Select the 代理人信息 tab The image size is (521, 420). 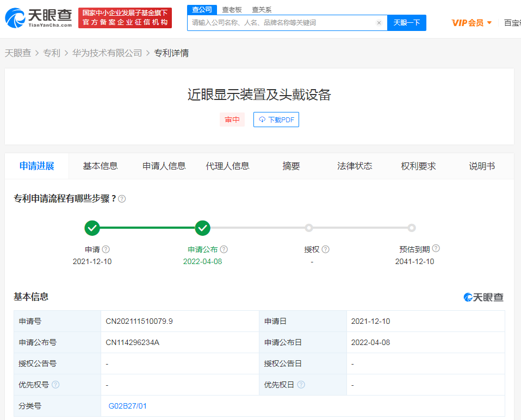point(228,166)
